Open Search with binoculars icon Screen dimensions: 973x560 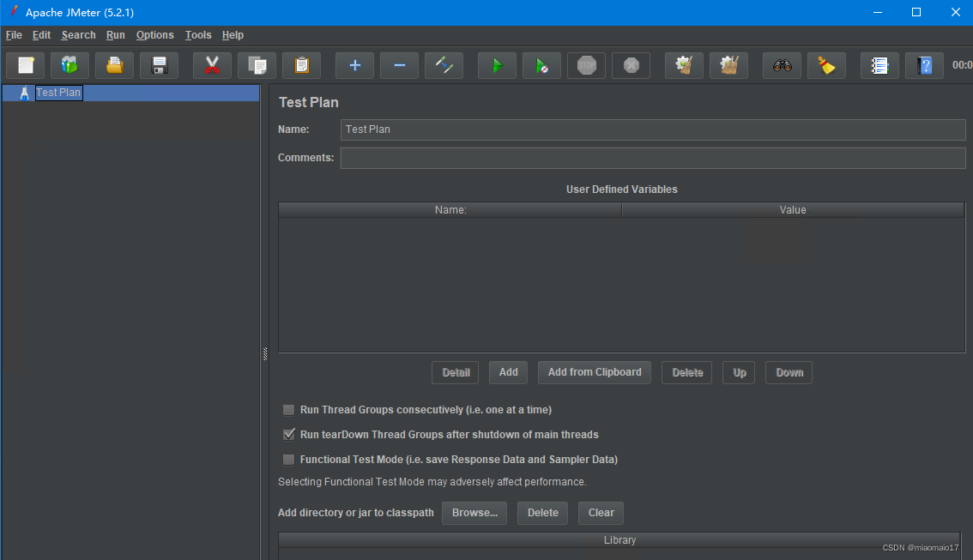pos(782,65)
